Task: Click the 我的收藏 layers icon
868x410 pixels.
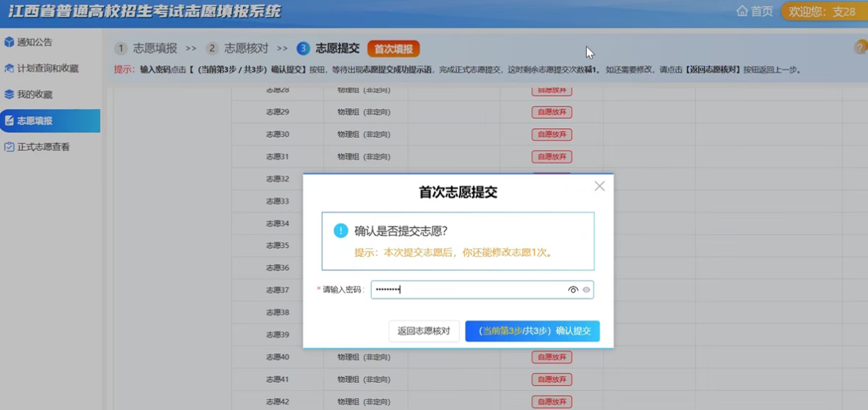Action: point(10,94)
